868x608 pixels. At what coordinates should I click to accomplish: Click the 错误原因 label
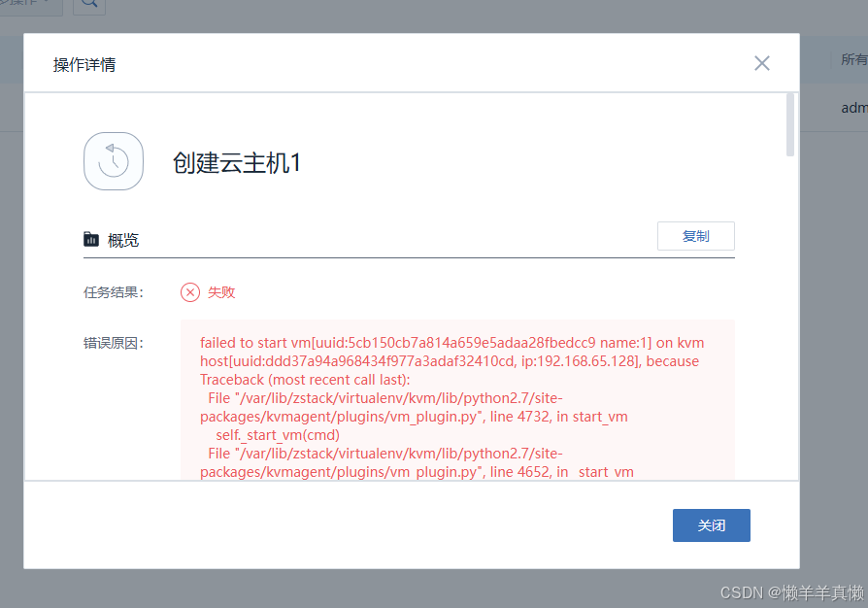(114, 343)
